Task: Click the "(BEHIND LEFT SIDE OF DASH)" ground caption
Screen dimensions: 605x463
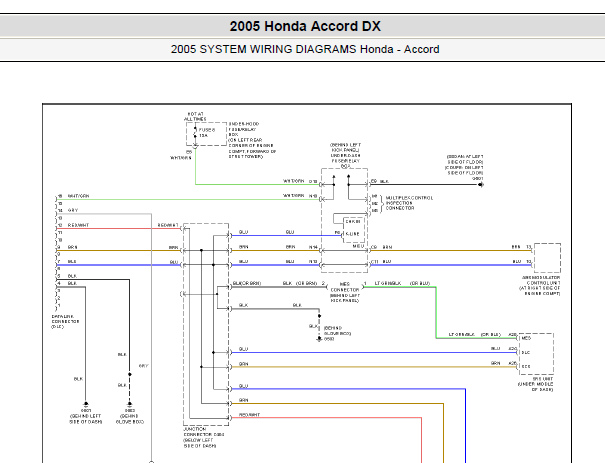Action: pos(86,419)
